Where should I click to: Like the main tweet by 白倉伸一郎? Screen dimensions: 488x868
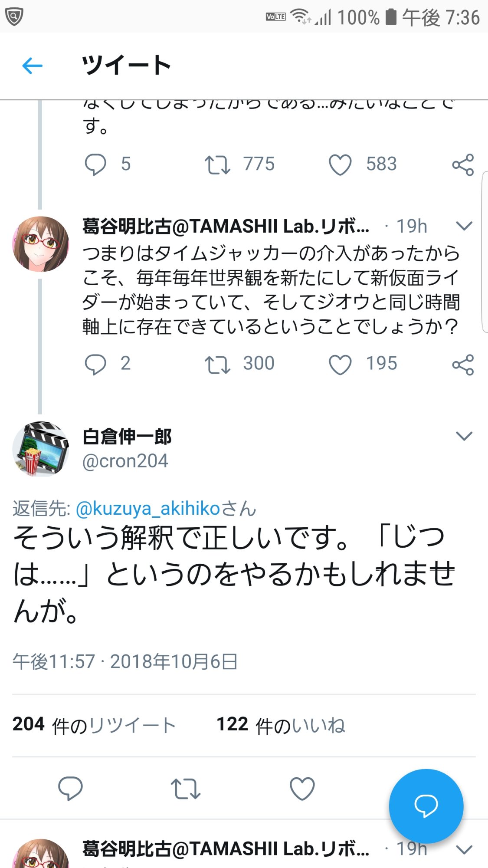(x=302, y=788)
